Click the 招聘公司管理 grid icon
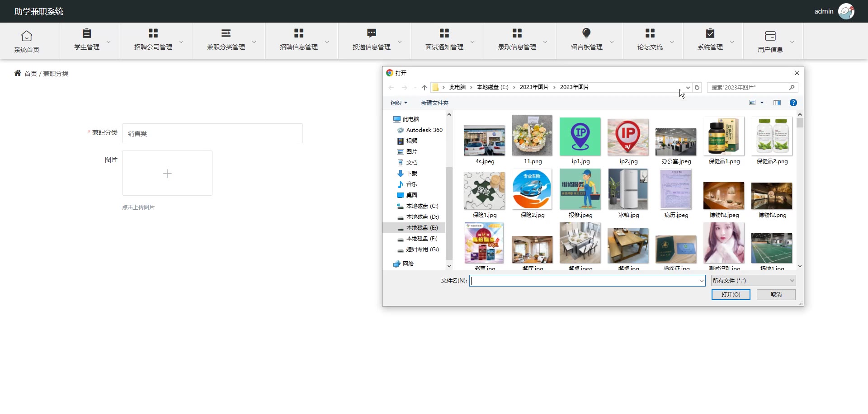This screenshot has height=414, width=868. (x=153, y=33)
